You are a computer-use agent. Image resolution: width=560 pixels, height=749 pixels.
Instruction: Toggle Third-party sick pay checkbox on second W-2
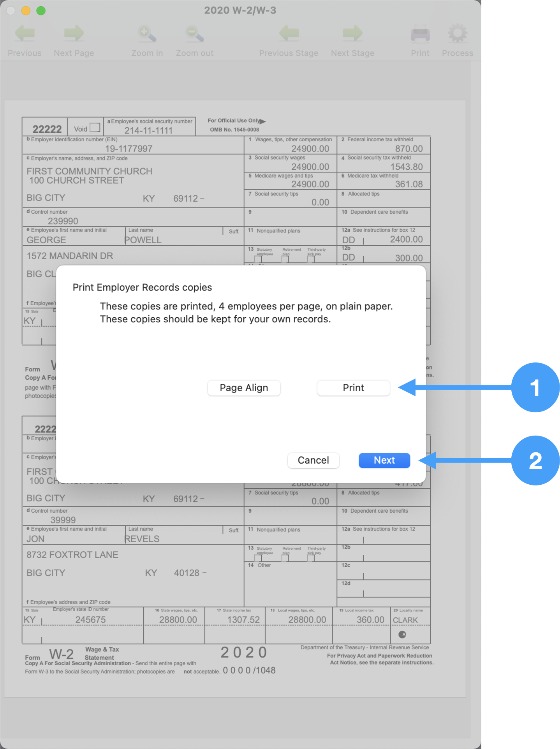[x=311, y=558]
